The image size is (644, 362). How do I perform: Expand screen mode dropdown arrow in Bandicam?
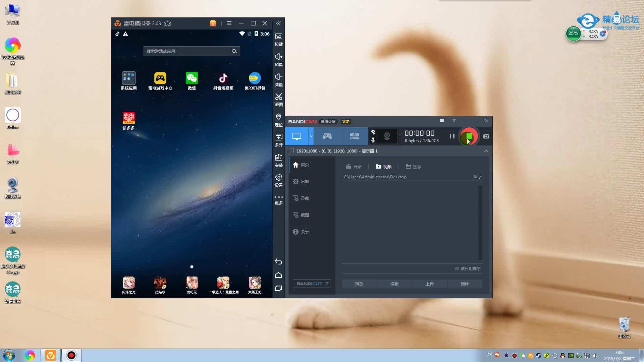[311, 136]
